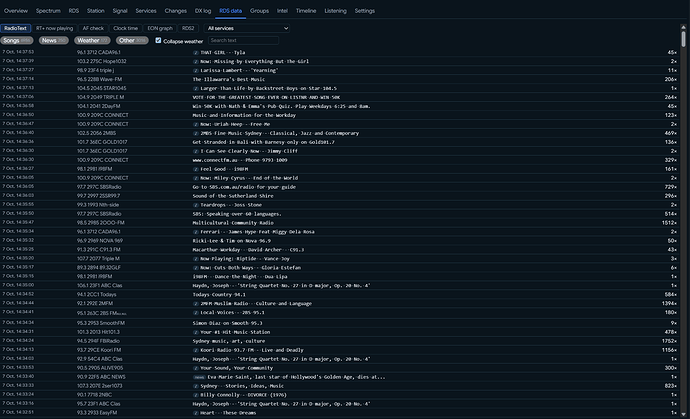Select the Clock time button

(125, 28)
